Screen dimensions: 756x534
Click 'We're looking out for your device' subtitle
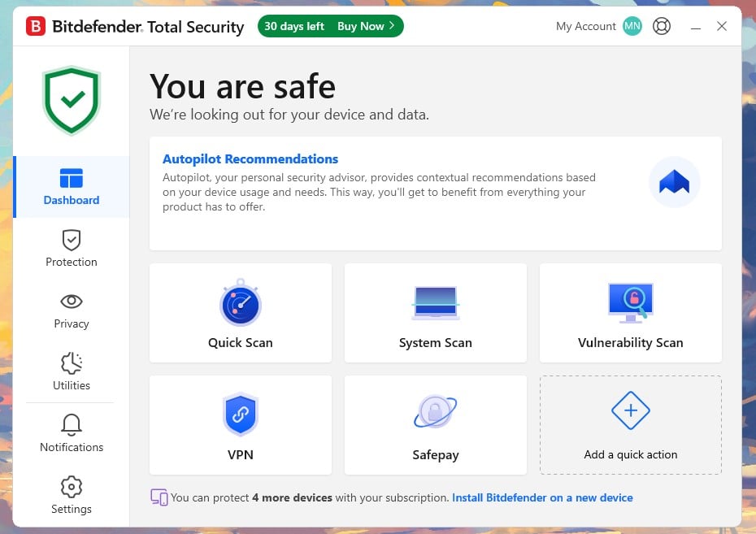click(289, 115)
